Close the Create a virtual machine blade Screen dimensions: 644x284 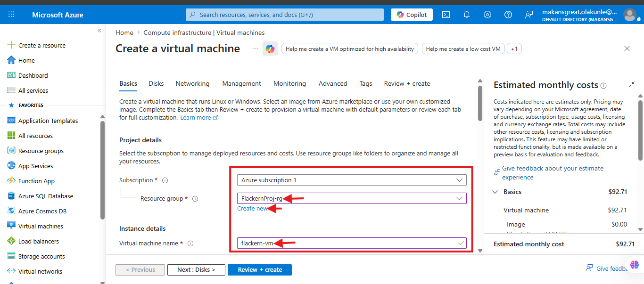[x=627, y=49]
